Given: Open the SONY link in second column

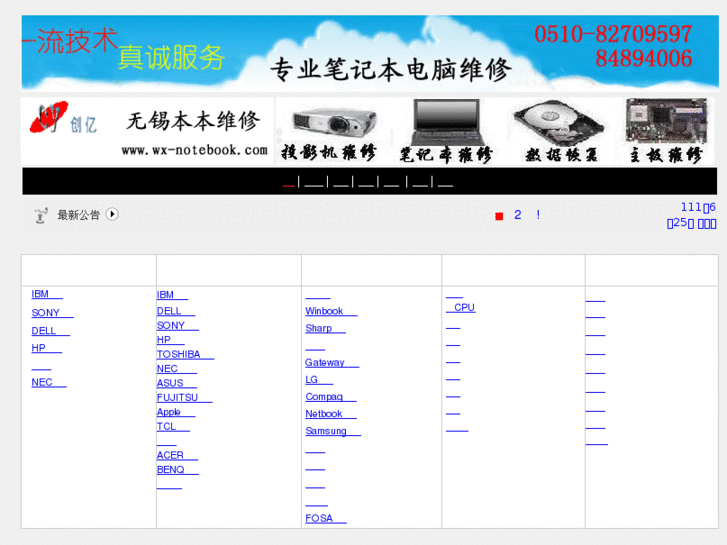Looking at the screenshot, I should click(178, 326).
